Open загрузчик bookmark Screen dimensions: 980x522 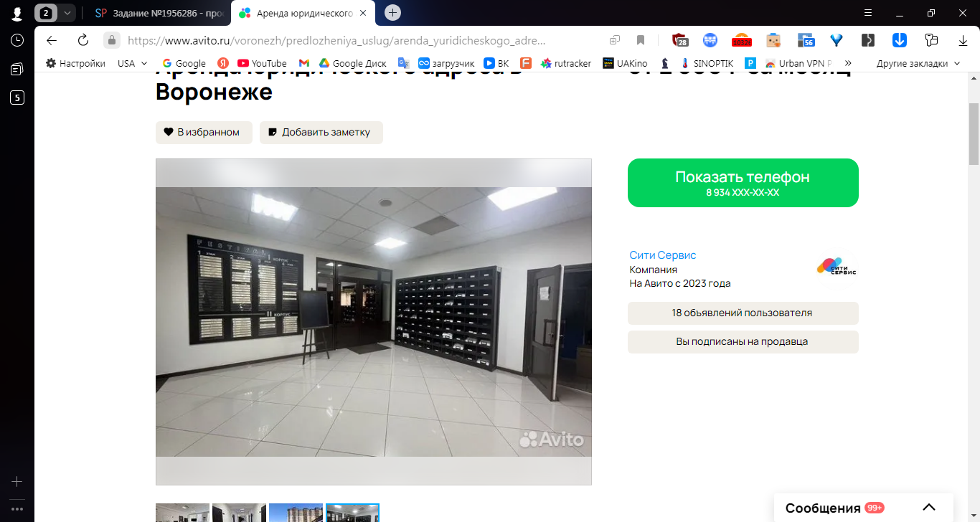(x=447, y=63)
